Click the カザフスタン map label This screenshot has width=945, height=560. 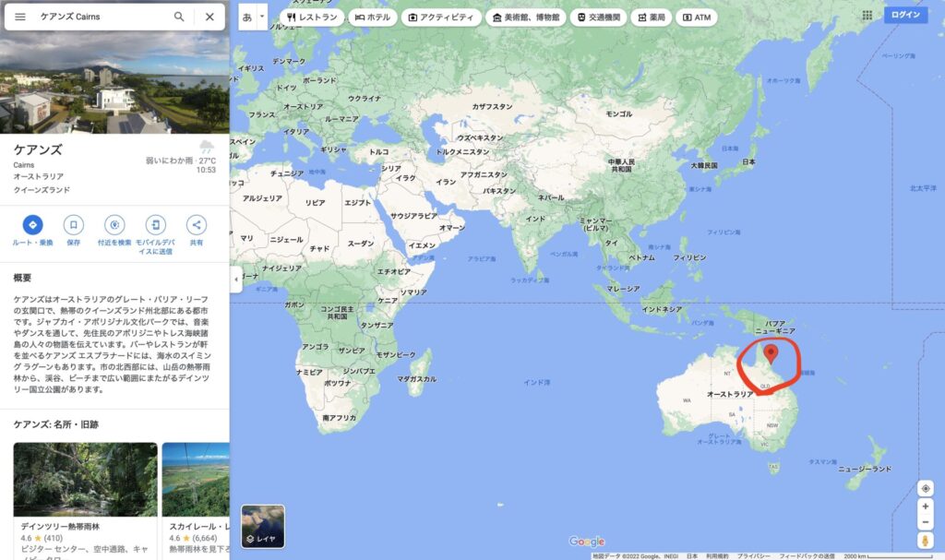coord(493,107)
